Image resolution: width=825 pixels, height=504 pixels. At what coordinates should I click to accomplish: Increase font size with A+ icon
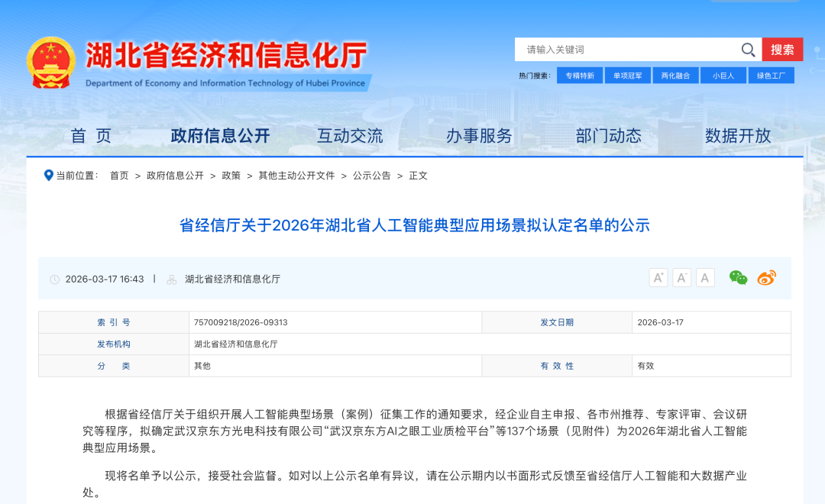[x=658, y=278]
